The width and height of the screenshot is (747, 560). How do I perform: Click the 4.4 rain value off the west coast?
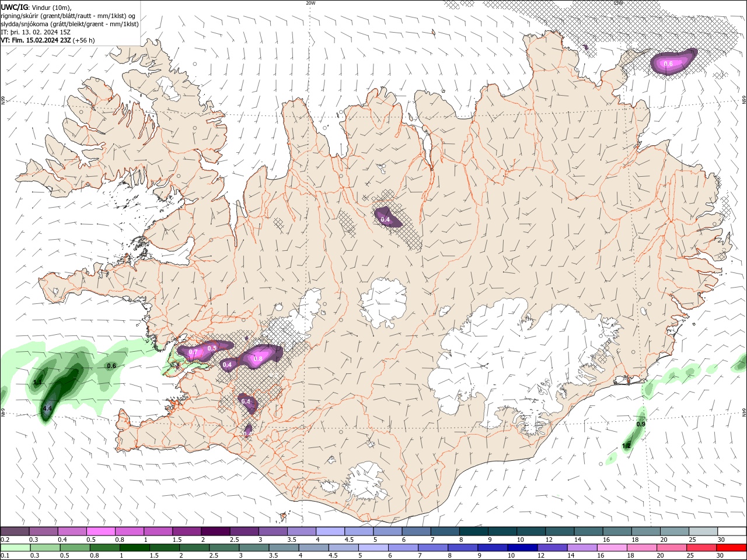[47, 409]
